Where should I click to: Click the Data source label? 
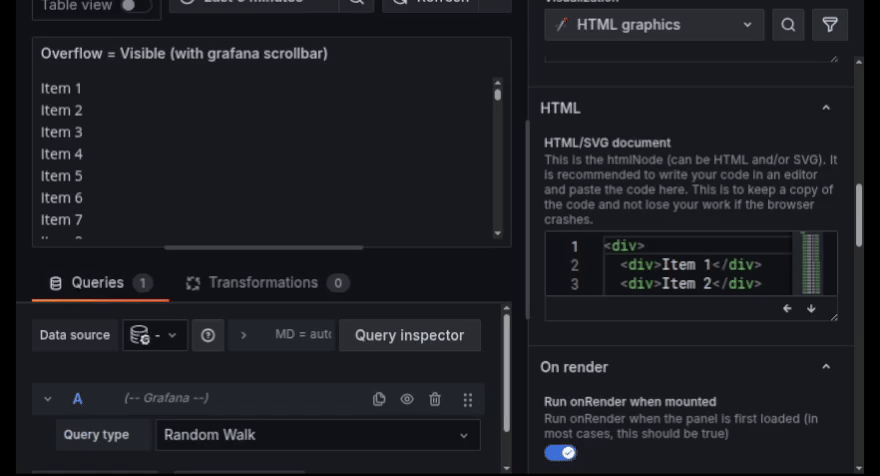pos(75,335)
